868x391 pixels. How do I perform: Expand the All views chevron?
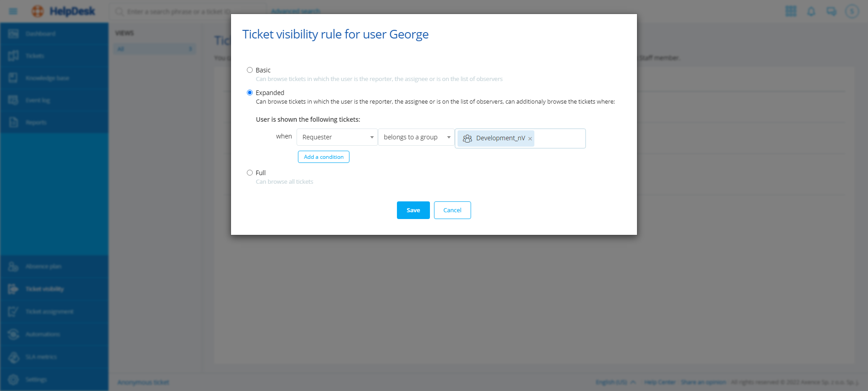[190, 49]
